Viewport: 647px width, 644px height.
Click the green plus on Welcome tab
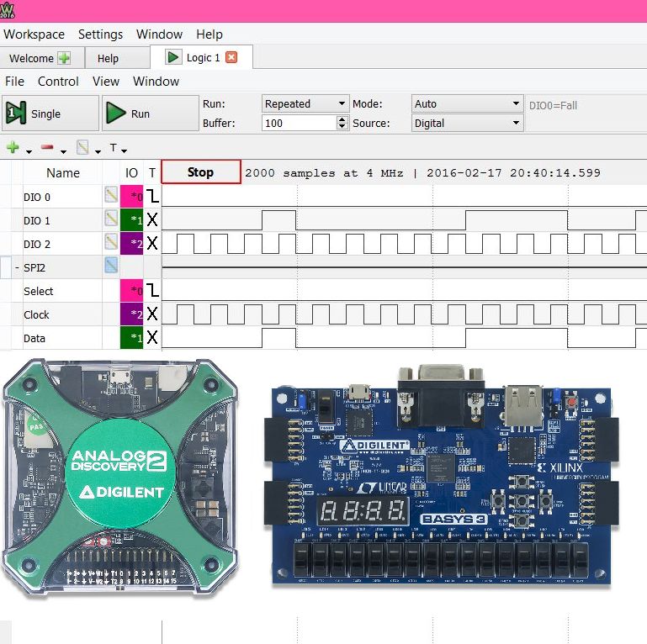pyautogui.click(x=64, y=58)
